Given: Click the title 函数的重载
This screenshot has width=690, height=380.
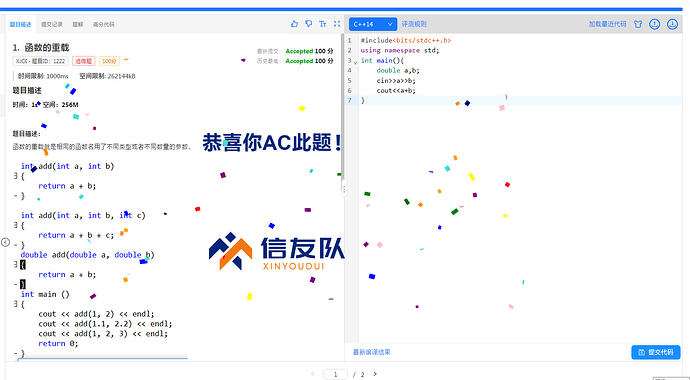Looking at the screenshot, I should pos(47,48).
